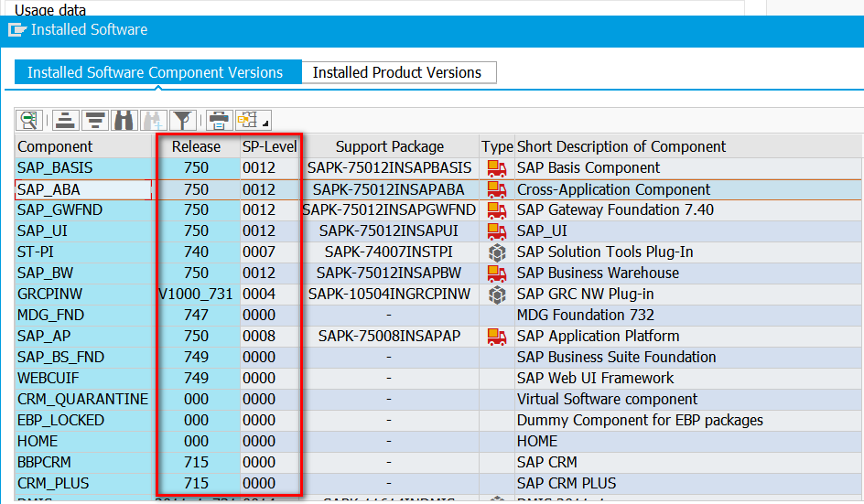Click the Details magnifier icon in toolbar

point(29,120)
